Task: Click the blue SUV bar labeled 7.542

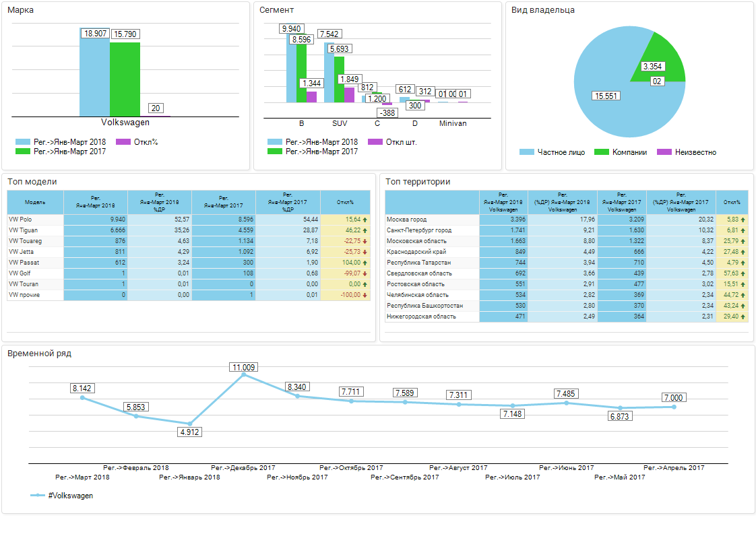Action: pyautogui.click(x=329, y=73)
